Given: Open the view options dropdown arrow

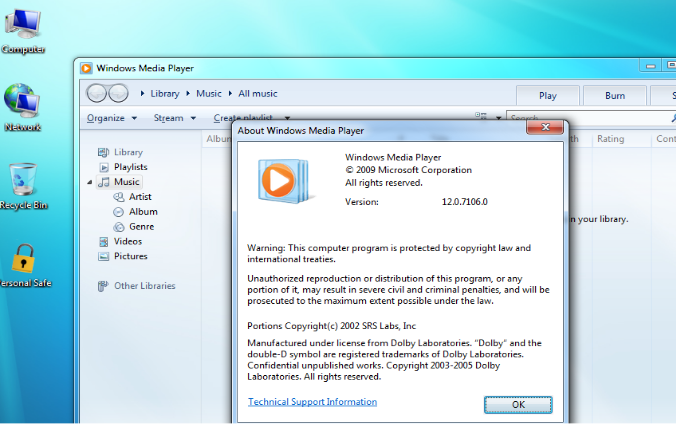Looking at the screenshot, I should [x=498, y=117].
